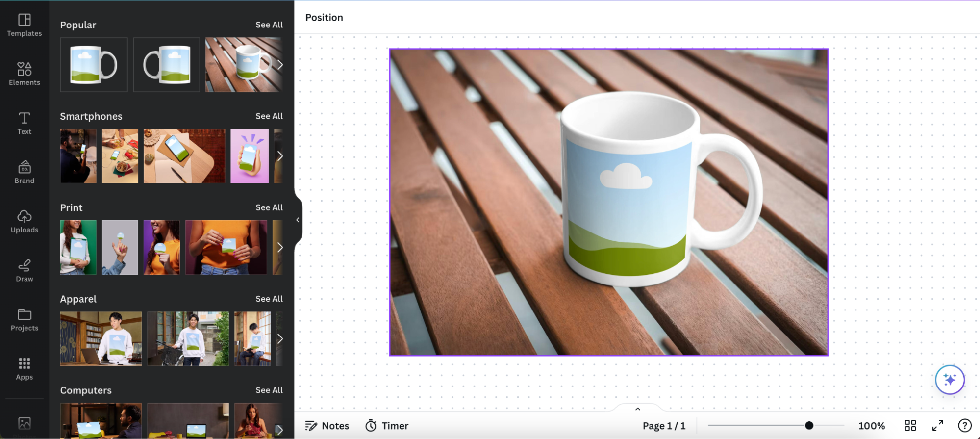Open the Notes panel
This screenshot has width=980, height=439.
tap(327, 426)
